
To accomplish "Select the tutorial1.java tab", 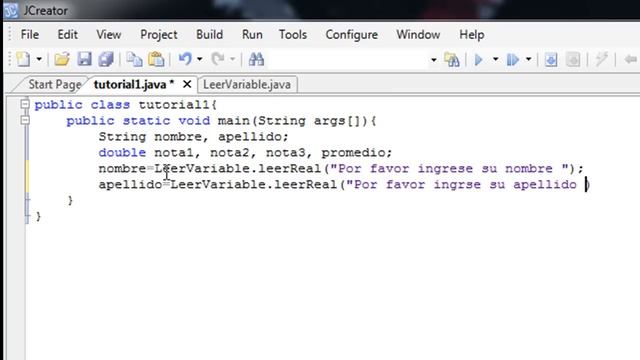I will pos(134,84).
